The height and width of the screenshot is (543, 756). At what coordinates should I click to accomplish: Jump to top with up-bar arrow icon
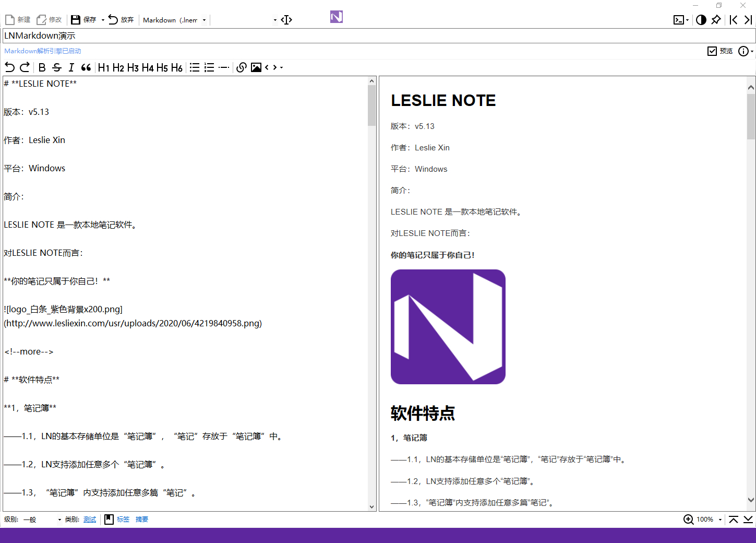click(734, 520)
